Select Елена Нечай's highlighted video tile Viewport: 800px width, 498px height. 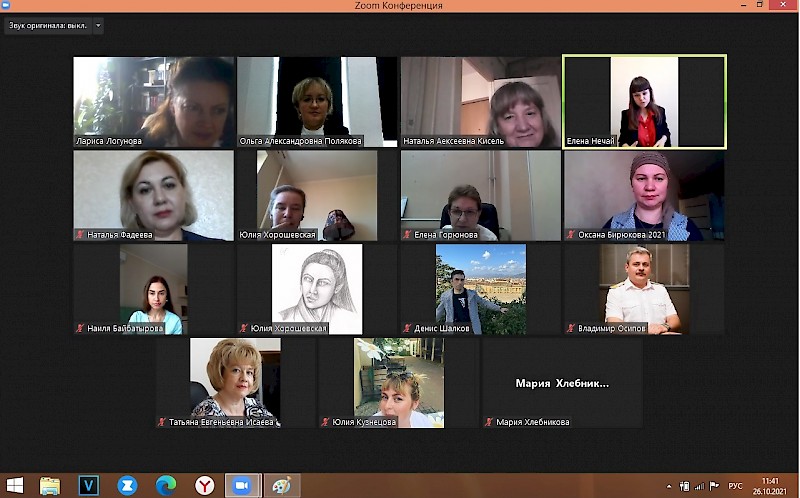point(644,101)
